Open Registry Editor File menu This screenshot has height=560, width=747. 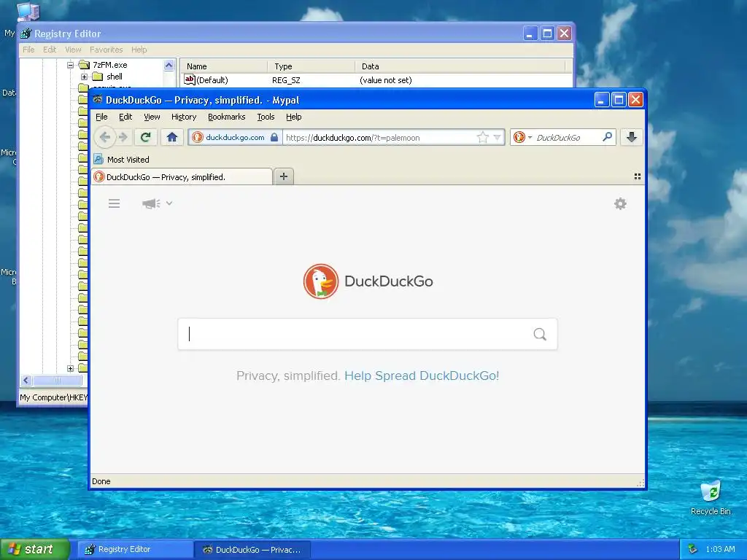pyautogui.click(x=28, y=50)
